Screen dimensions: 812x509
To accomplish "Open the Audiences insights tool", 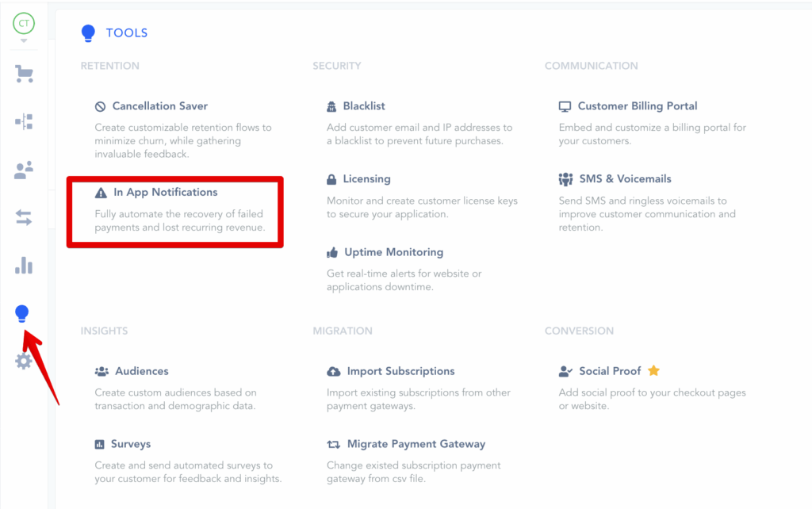I will [141, 371].
